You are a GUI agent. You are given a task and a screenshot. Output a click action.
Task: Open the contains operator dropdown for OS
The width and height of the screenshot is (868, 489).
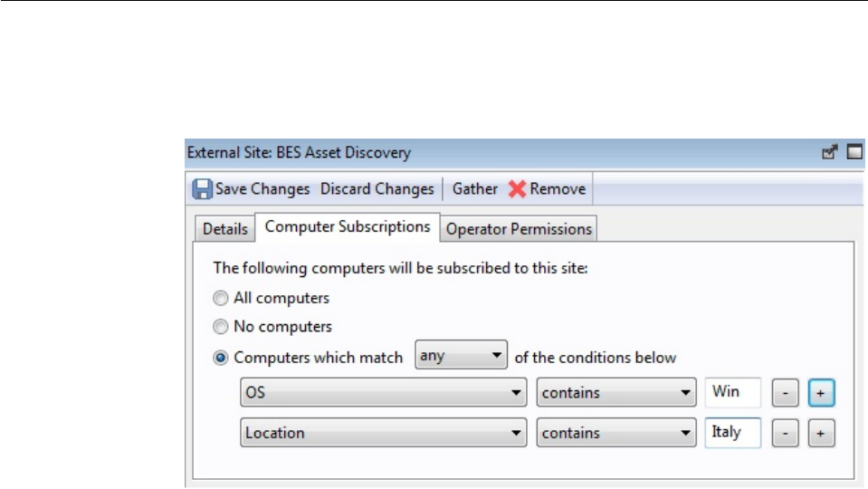615,394
